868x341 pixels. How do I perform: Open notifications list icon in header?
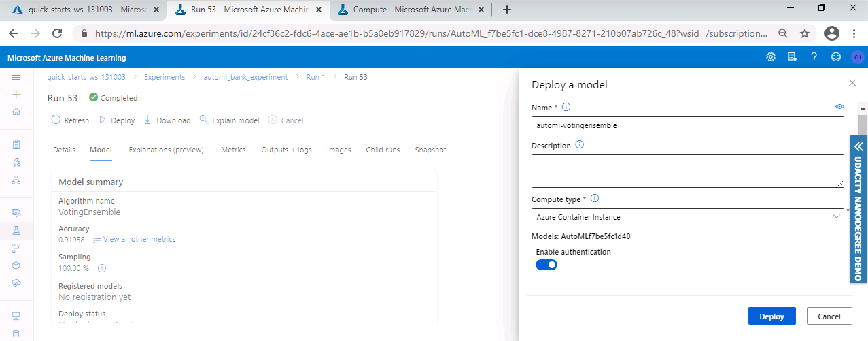pyautogui.click(x=792, y=58)
